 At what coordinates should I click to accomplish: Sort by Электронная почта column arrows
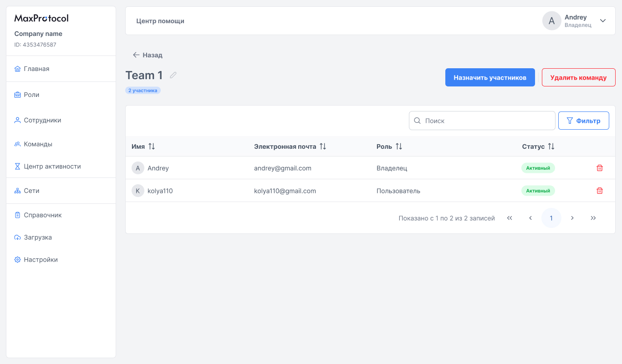(323, 147)
